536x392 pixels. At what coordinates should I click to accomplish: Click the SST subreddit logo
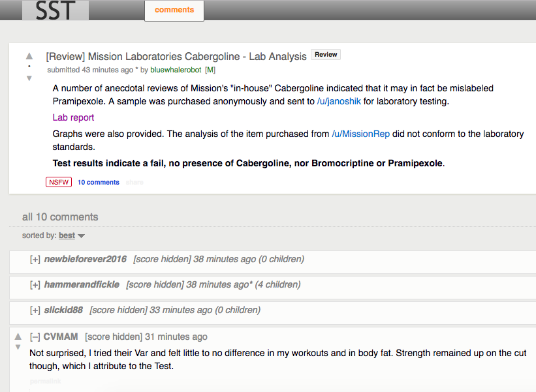click(55, 10)
